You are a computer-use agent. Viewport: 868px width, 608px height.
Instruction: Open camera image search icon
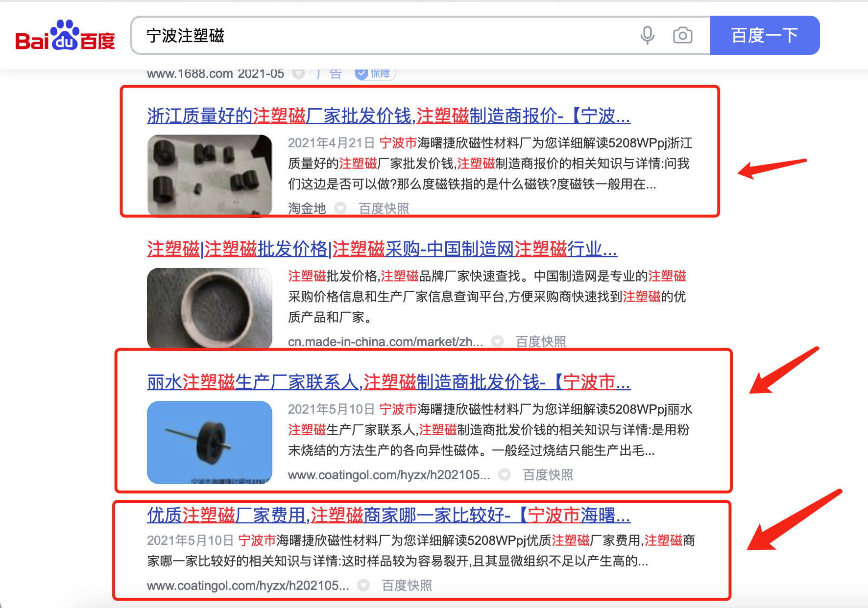tap(682, 35)
